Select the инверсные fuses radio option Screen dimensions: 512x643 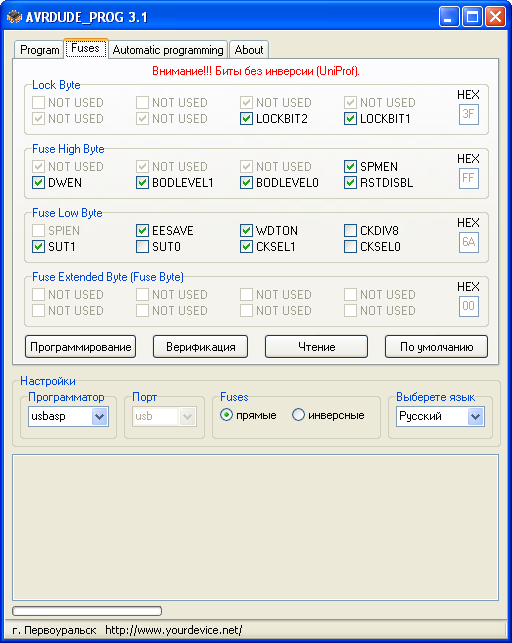(x=298, y=415)
